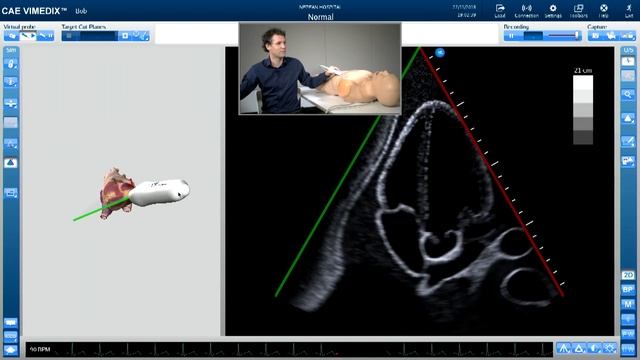640x360 pixels.
Task: Open contrast half-circle control
Action: pyautogui.click(x=595, y=349)
